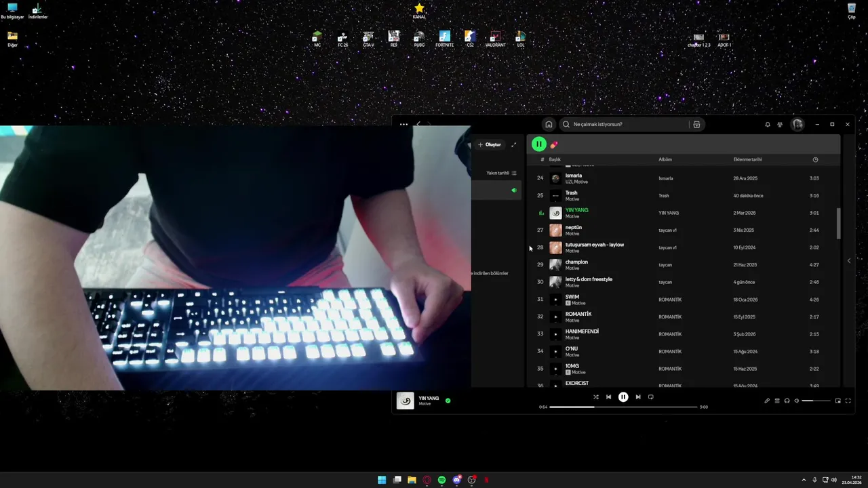
Task: Open the ROMANTİK album link on SWIM row
Action: (670, 299)
